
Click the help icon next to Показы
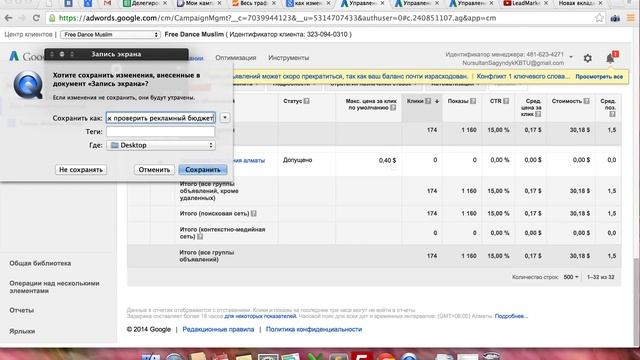(x=473, y=101)
